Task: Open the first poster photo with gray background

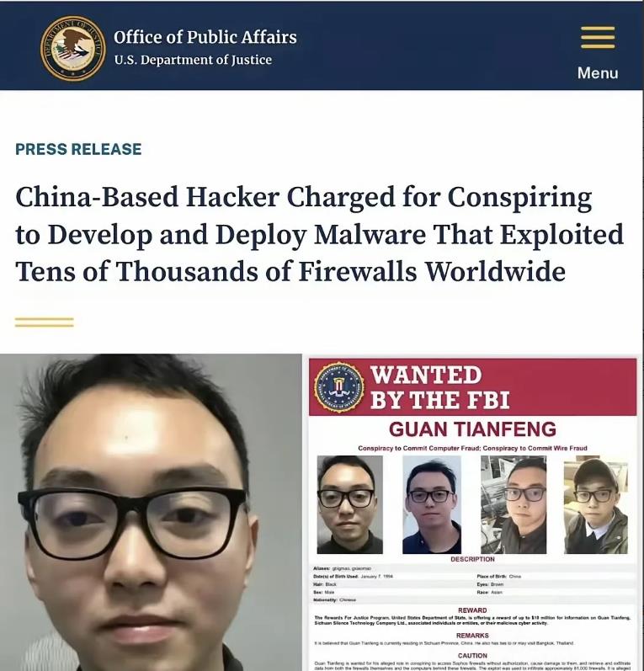Action: tap(349, 504)
